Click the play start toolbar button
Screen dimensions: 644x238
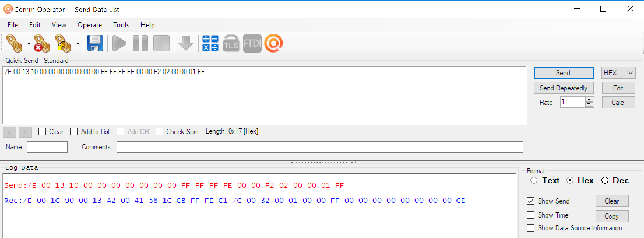[x=119, y=43]
